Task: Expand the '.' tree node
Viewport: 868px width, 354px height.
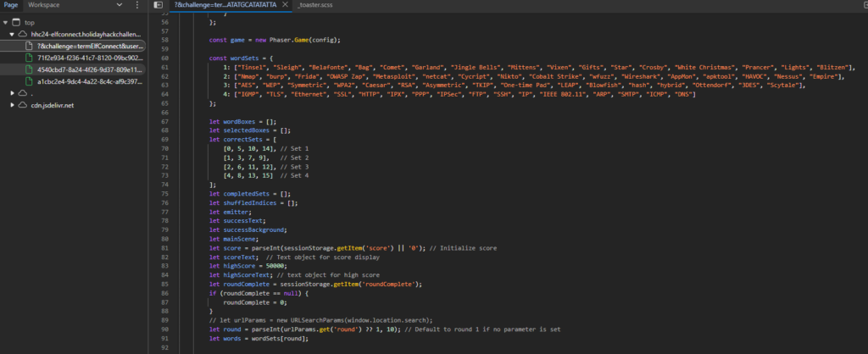Action: (12, 93)
